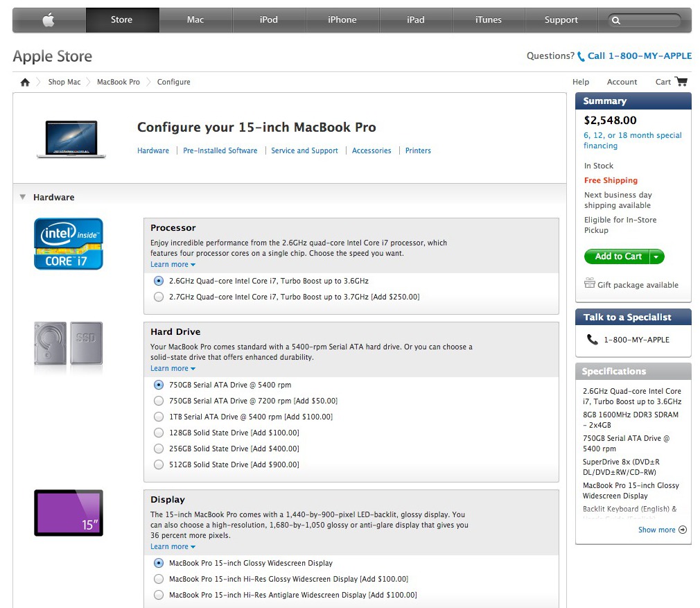Select the 128GB Solid State Drive
The height and width of the screenshot is (608, 700).
click(x=159, y=433)
